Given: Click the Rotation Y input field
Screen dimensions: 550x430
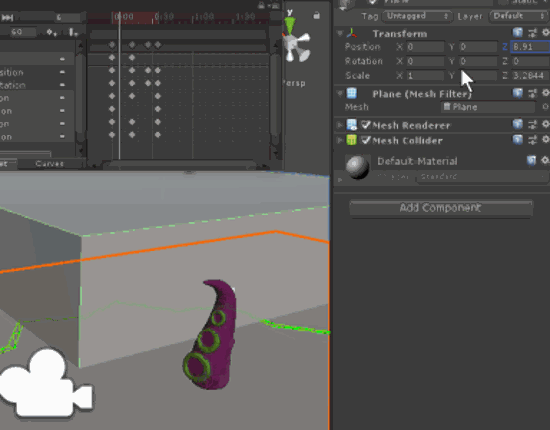Looking at the screenshot, I should click(478, 61).
